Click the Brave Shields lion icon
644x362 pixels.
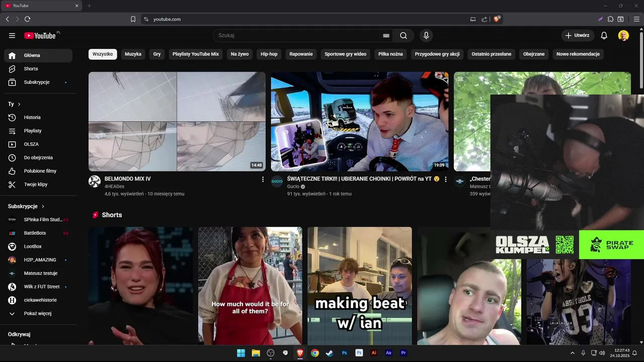[x=497, y=19]
